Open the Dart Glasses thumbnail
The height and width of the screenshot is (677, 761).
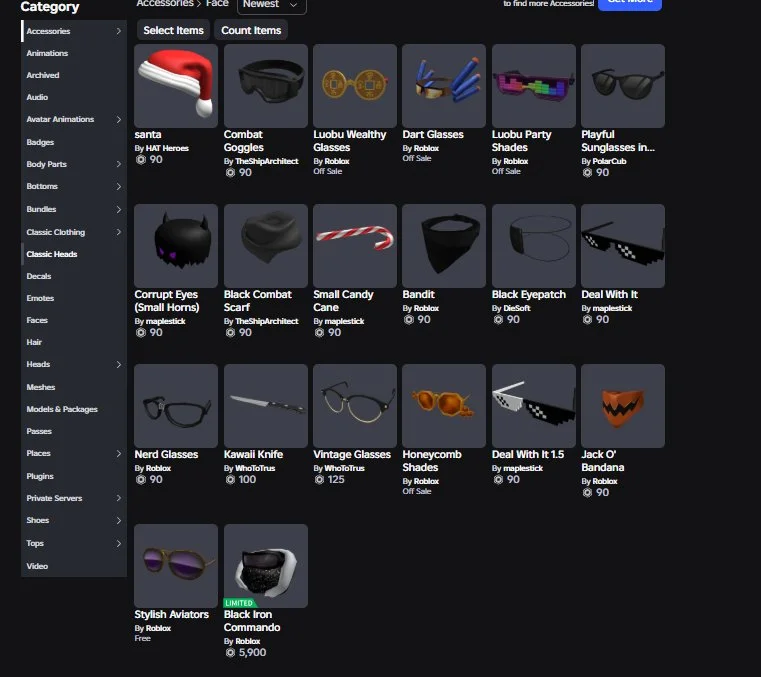point(444,86)
